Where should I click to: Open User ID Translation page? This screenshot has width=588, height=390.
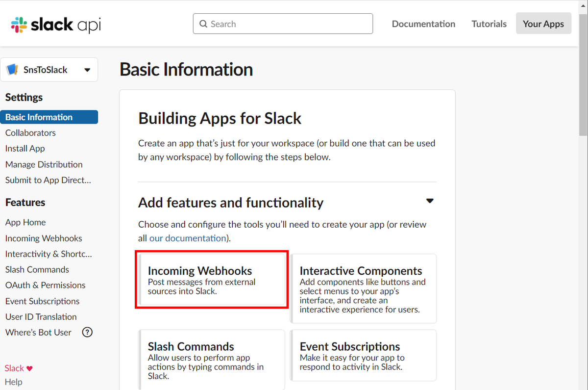point(41,316)
